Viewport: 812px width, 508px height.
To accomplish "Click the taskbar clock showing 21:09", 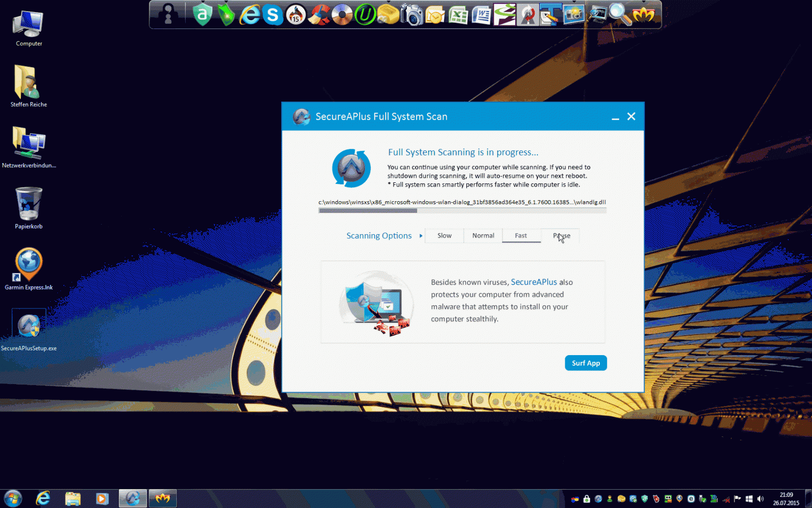I will point(786,498).
